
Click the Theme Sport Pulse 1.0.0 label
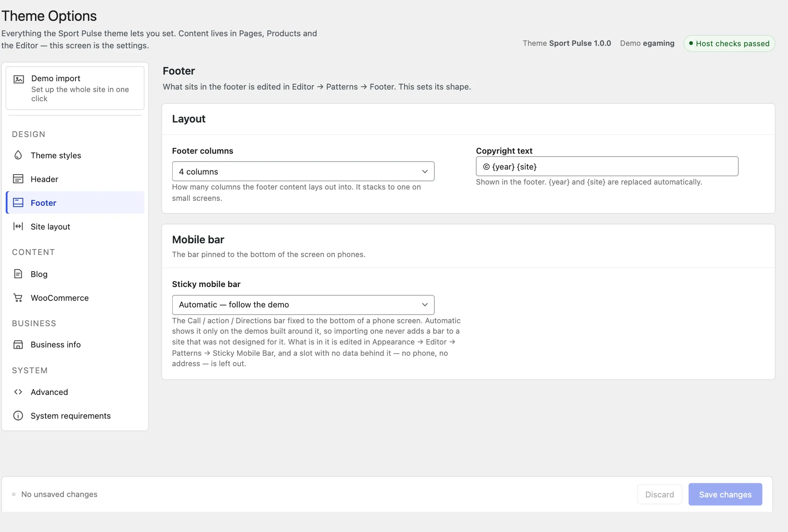(x=567, y=43)
